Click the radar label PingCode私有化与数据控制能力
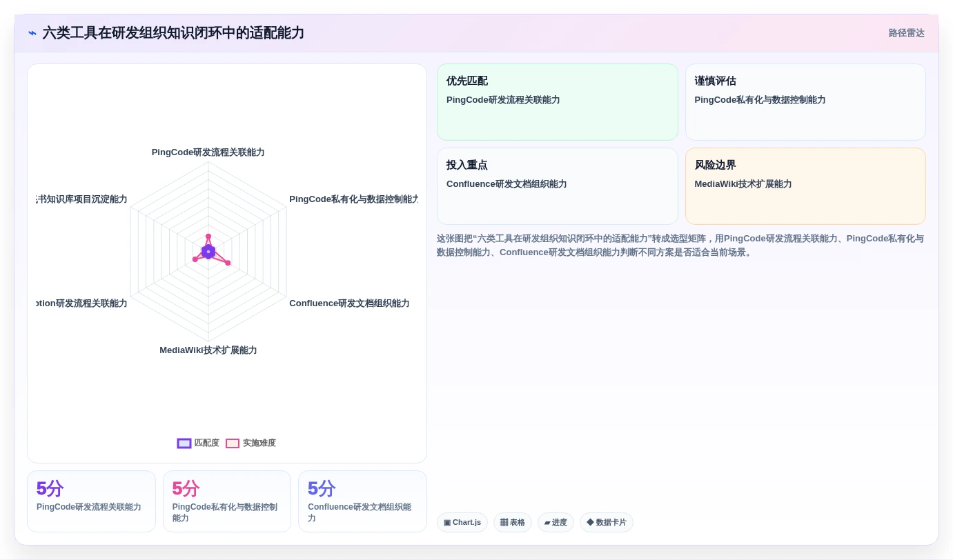Image resolution: width=953 pixels, height=560 pixels. point(353,199)
